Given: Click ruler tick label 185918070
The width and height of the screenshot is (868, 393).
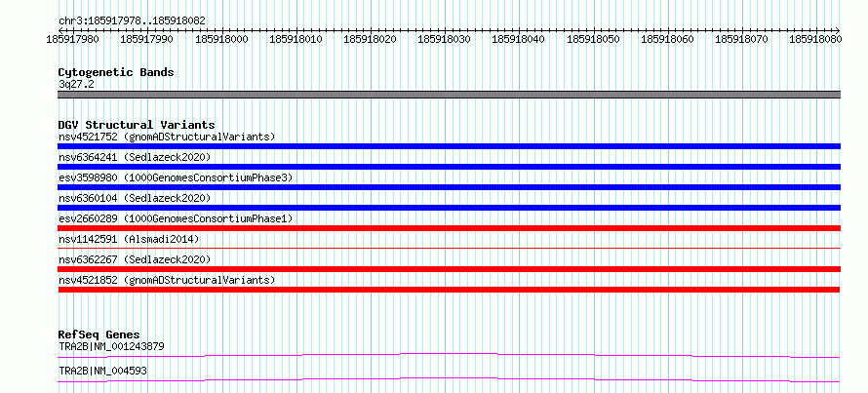Looking at the screenshot, I should pyautogui.click(x=742, y=39).
